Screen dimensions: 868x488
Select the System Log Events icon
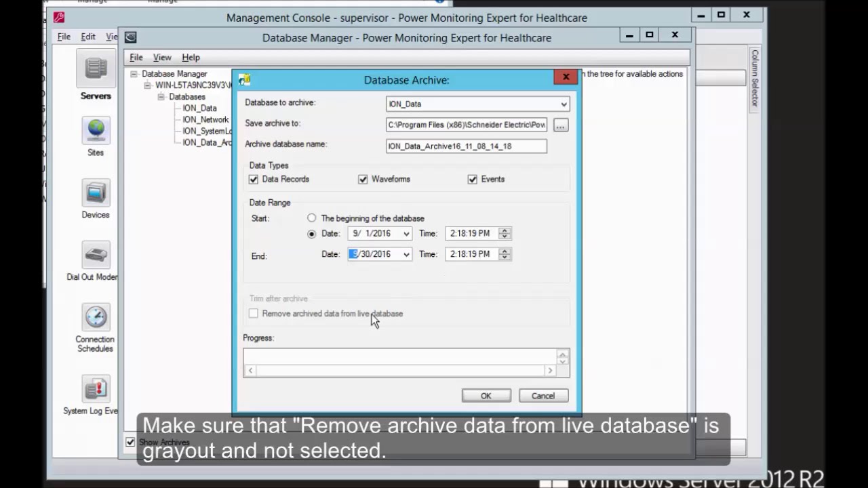(x=96, y=389)
